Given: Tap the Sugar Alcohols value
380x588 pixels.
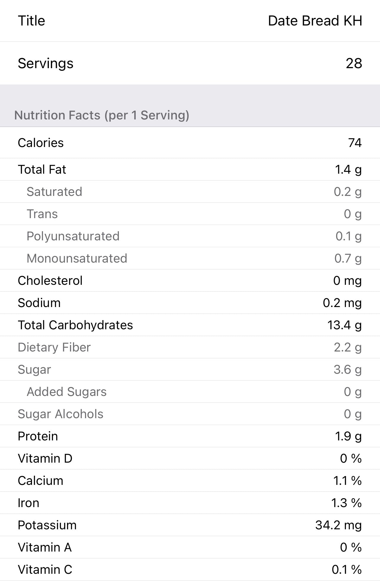Looking at the screenshot, I should tap(352, 414).
